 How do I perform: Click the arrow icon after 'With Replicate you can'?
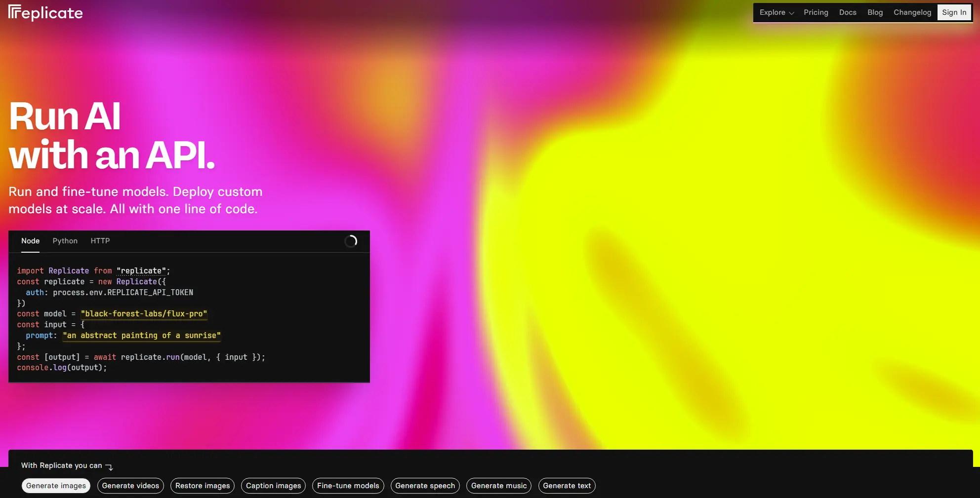[109, 467]
